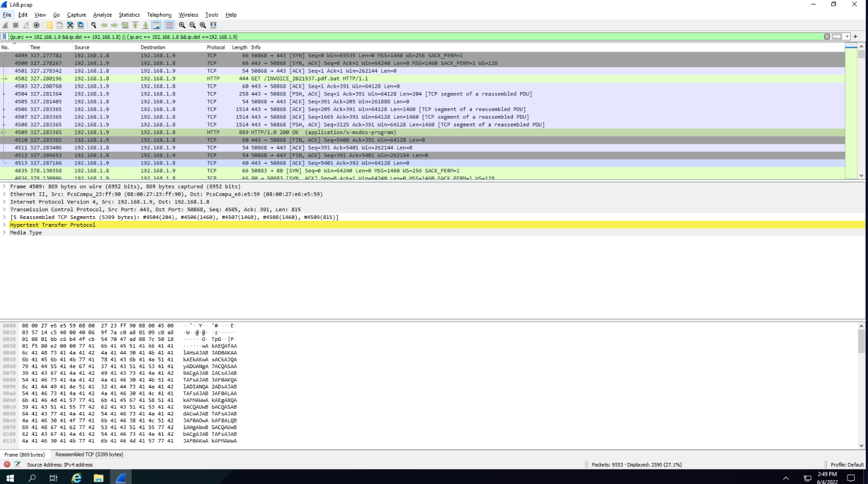868x484 pixels.
Task: Open the Statistics menu
Action: [x=129, y=15]
